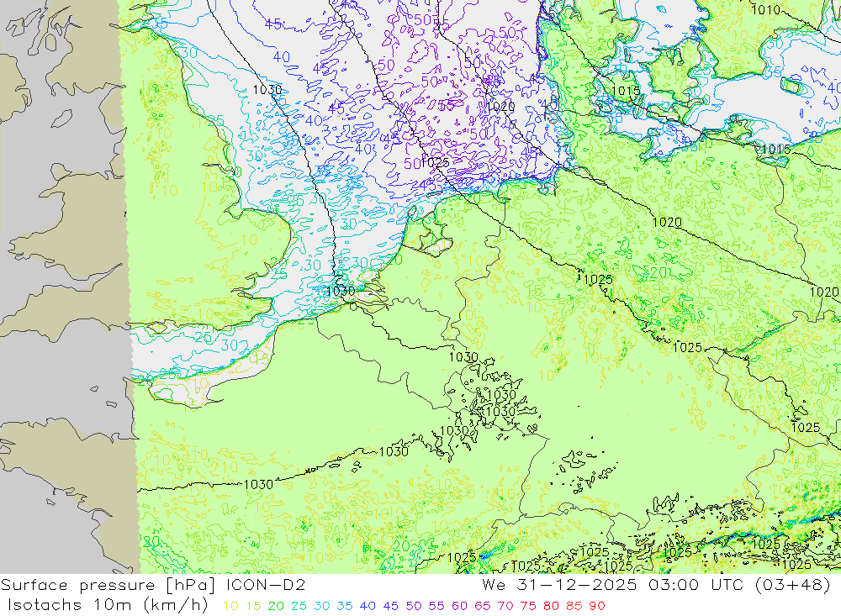Select the '25' isotach legend value
Viewport: 841px width, 616px height.
299,607
